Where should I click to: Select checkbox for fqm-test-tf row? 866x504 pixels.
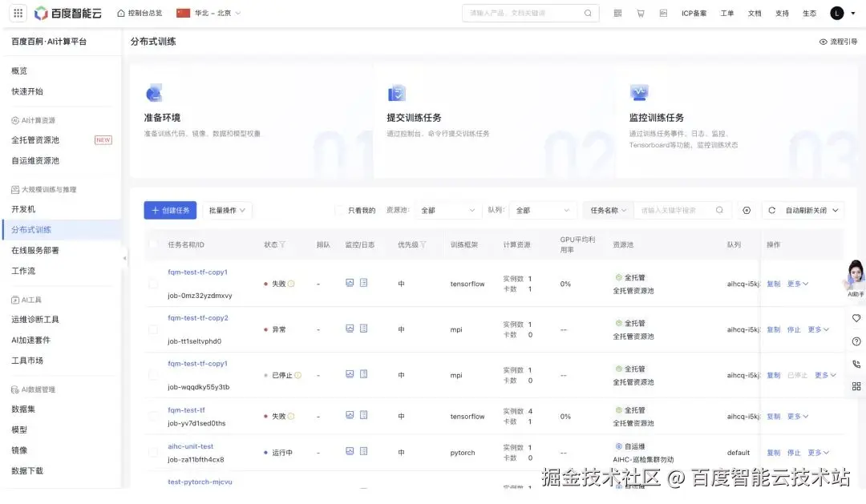click(x=153, y=416)
